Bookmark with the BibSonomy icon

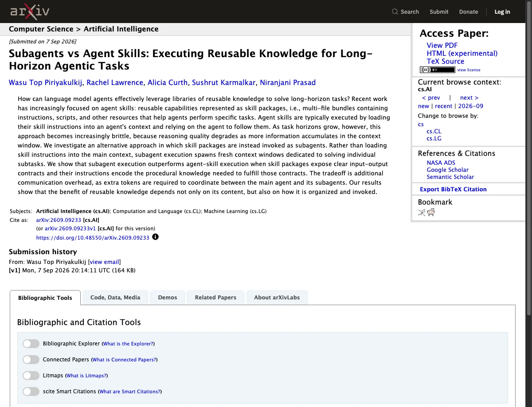click(x=422, y=212)
